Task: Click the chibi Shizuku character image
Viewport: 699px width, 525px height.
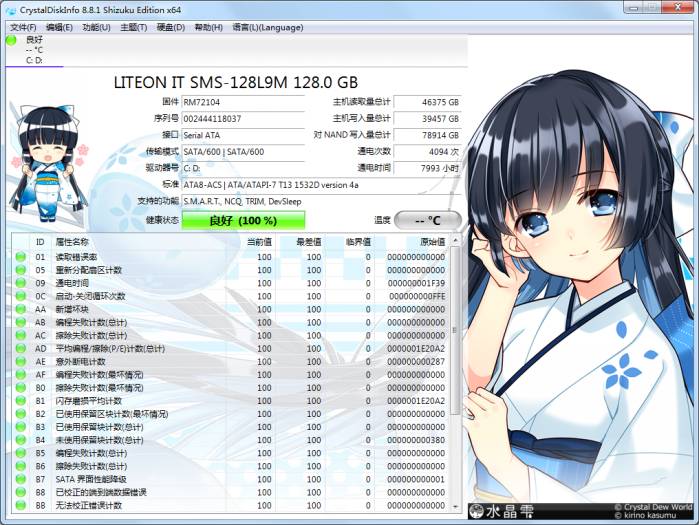Action: 48,163
